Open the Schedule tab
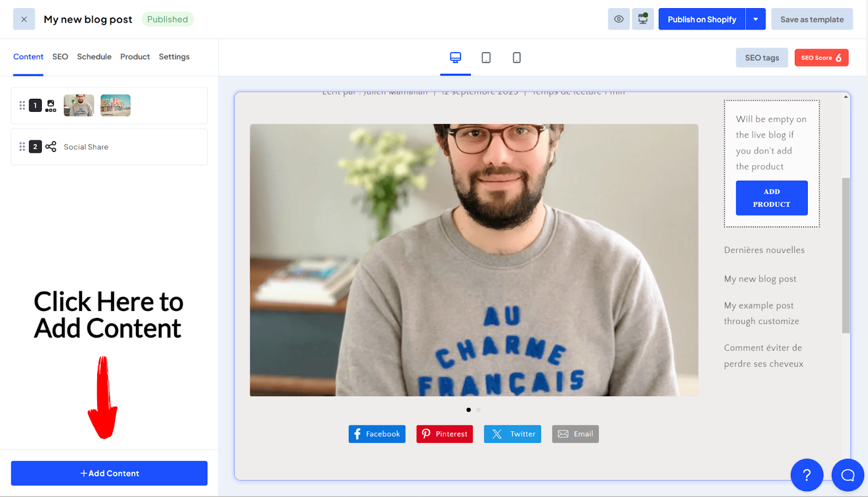The image size is (868, 497). [x=94, y=56]
